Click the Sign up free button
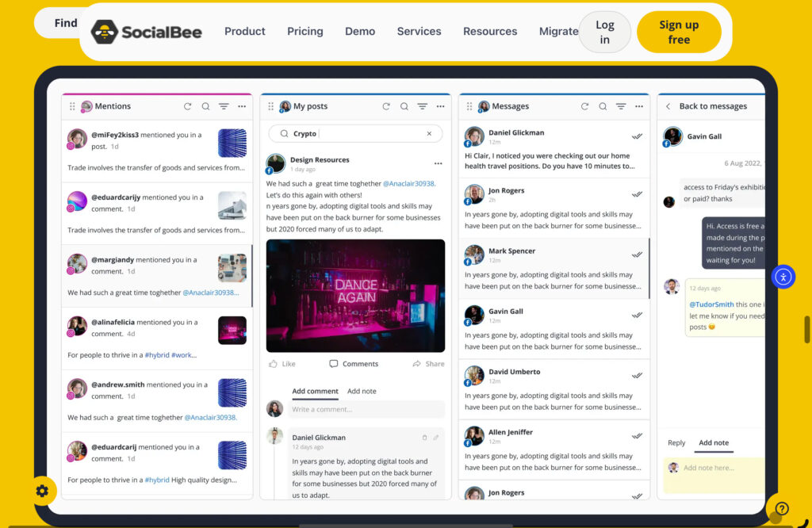 tap(679, 32)
